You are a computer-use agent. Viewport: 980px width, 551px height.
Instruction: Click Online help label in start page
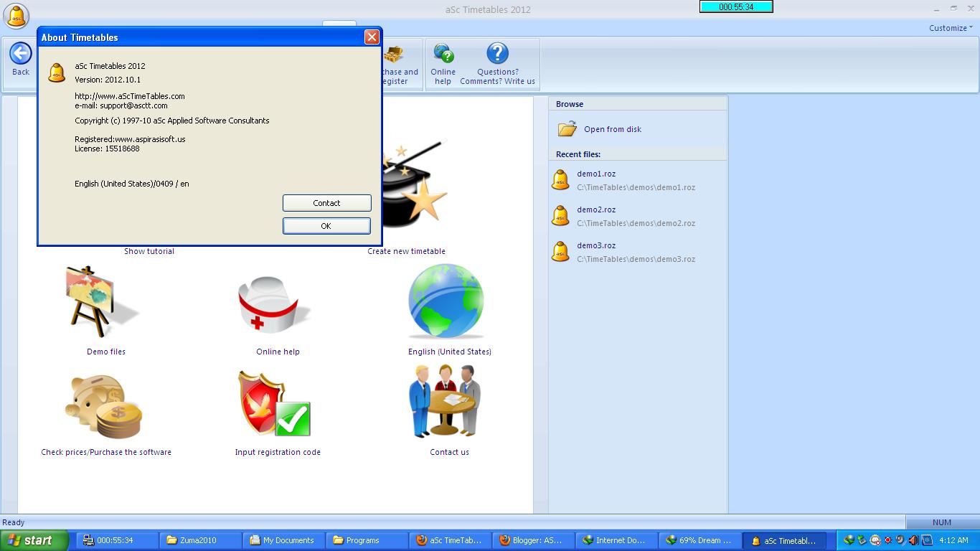tap(278, 352)
